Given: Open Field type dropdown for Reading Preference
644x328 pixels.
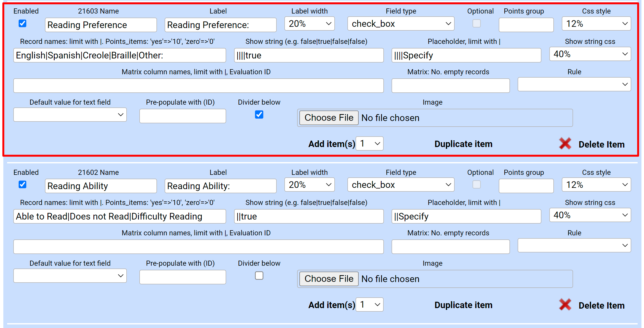Looking at the screenshot, I should (400, 24).
